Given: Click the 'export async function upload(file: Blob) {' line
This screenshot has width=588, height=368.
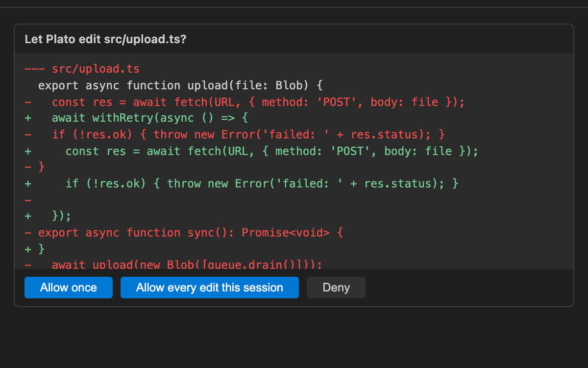Looking at the screenshot, I should pyautogui.click(x=180, y=85).
